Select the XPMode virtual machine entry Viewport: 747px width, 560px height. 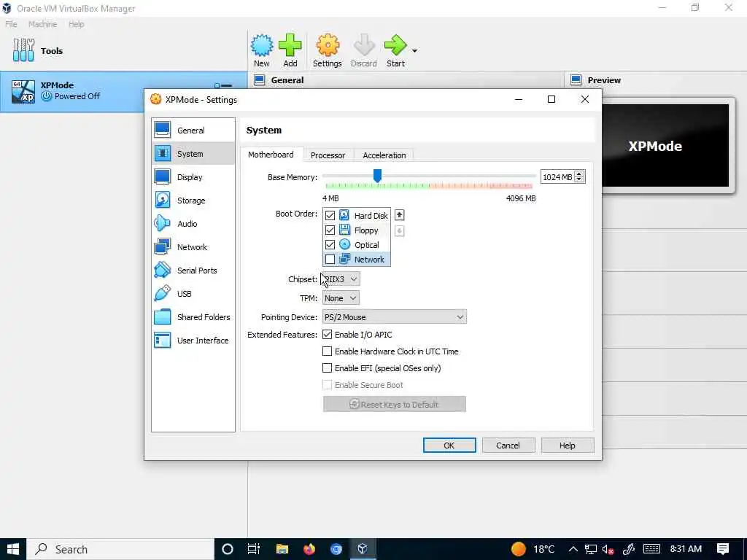point(123,91)
